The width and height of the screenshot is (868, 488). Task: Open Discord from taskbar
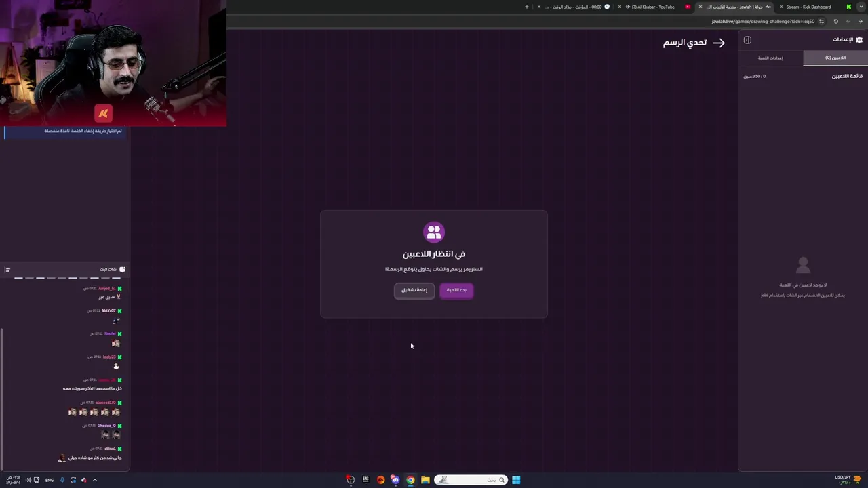tap(395, 480)
